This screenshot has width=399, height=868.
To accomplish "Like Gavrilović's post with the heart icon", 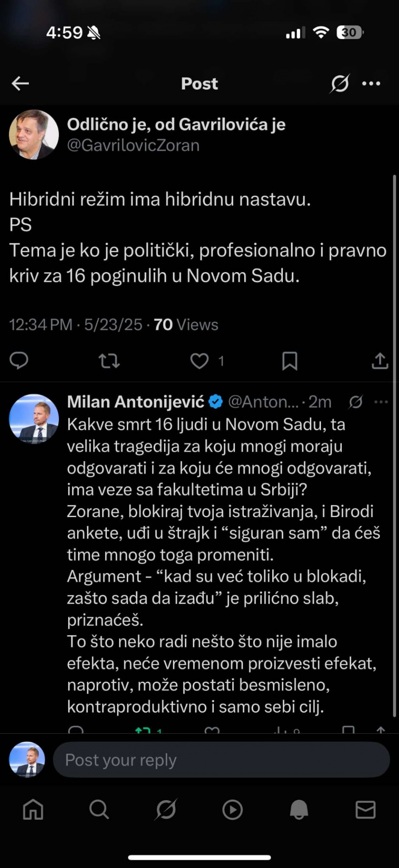I will pyautogui.click(x=200, y=361).
